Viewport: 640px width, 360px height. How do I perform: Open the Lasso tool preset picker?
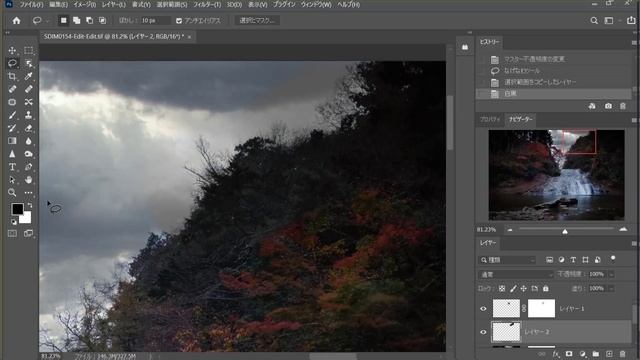click(41, 20)
